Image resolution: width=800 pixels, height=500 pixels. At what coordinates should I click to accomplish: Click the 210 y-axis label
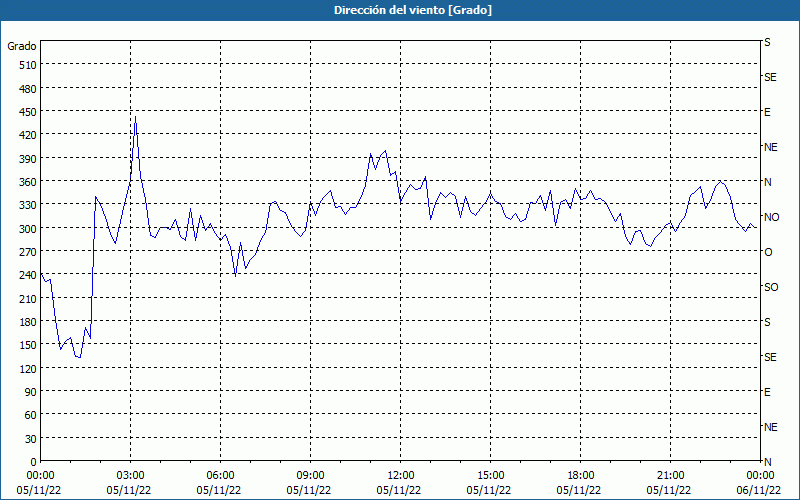pos(28,298)
